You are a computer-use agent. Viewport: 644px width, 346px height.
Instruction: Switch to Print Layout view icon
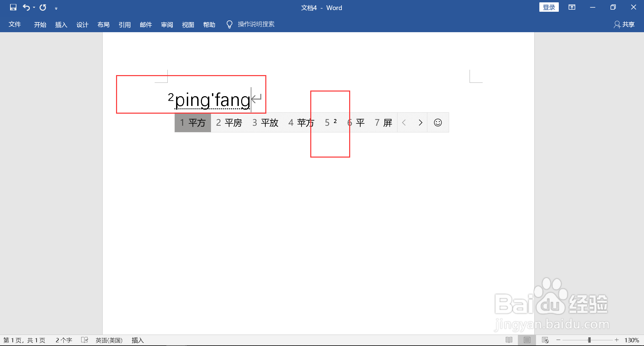tap(527, 340)
